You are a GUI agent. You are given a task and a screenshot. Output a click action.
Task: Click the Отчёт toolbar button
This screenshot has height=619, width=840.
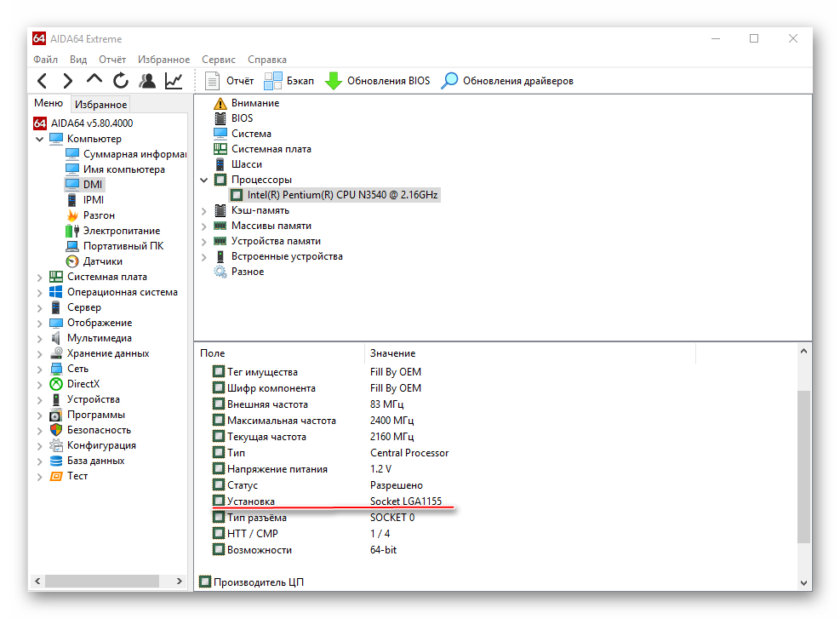click(230, 81)
